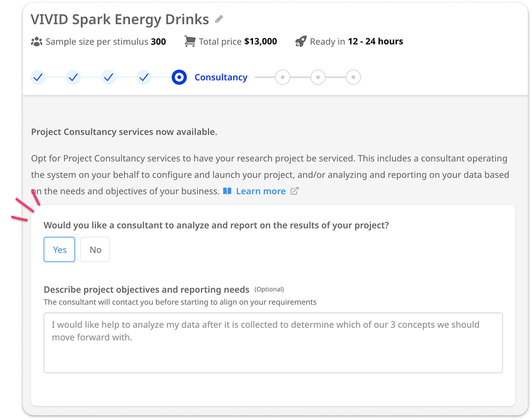Click the sample size people icon
This screenshot has width=532, height=420.
tap(36, 42)
